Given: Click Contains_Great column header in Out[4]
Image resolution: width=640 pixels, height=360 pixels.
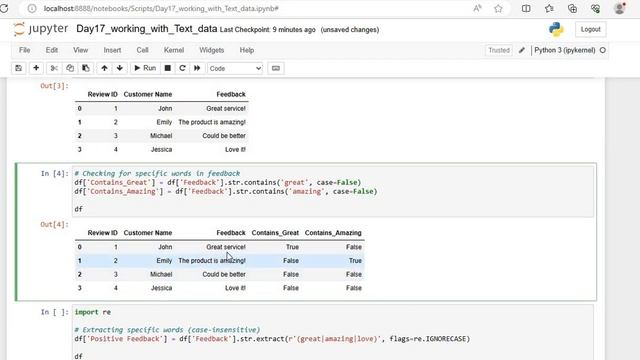Looking at the screenshot, I should pos(275,233).
